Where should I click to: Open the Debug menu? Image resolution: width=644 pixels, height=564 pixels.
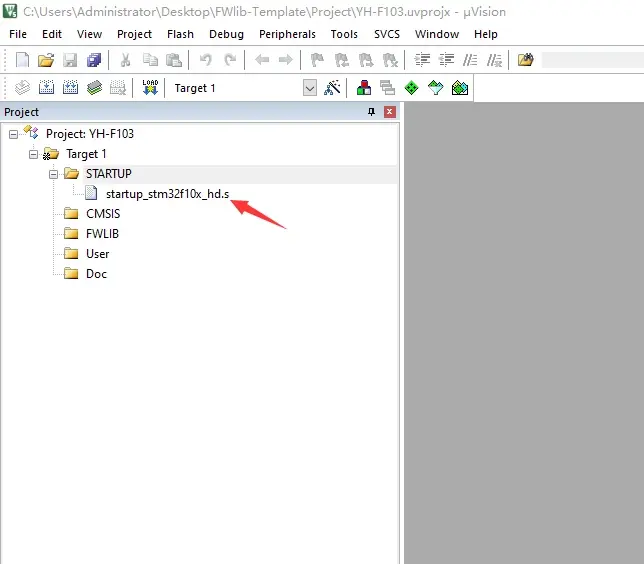pos(226,34)
